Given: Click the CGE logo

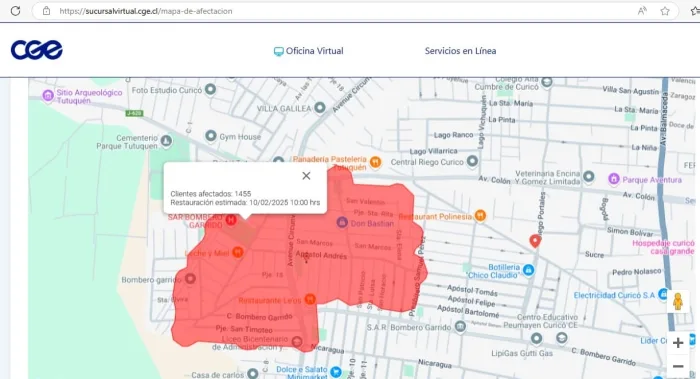Looking at the screenshot, I should click(37, 50).
